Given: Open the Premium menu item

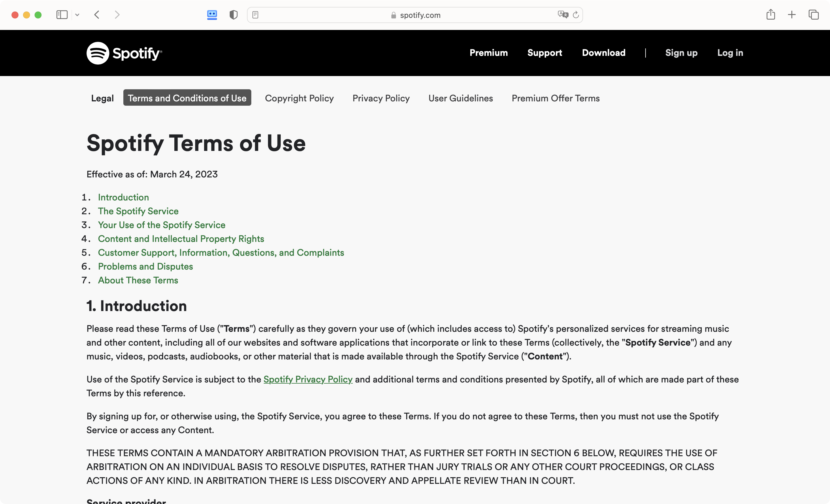Looking at the screenshot, I should click(489, 53).
